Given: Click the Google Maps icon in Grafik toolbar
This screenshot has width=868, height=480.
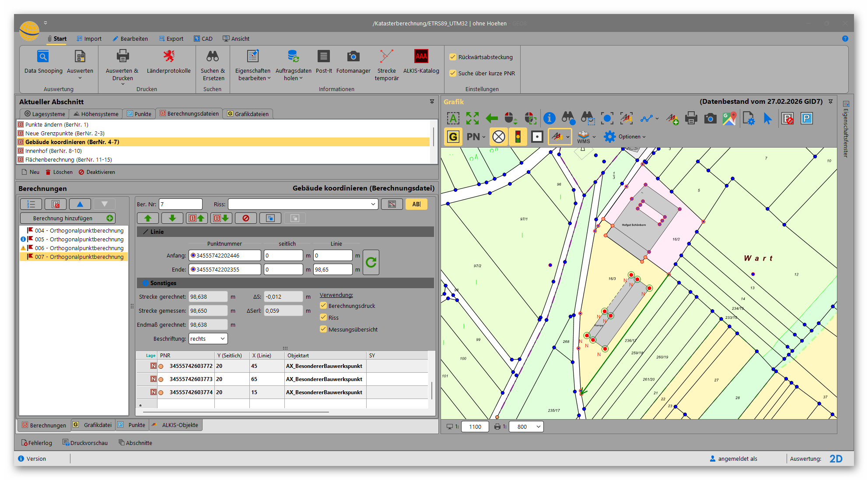Looking at the screenshot, I should coord(729,118).
